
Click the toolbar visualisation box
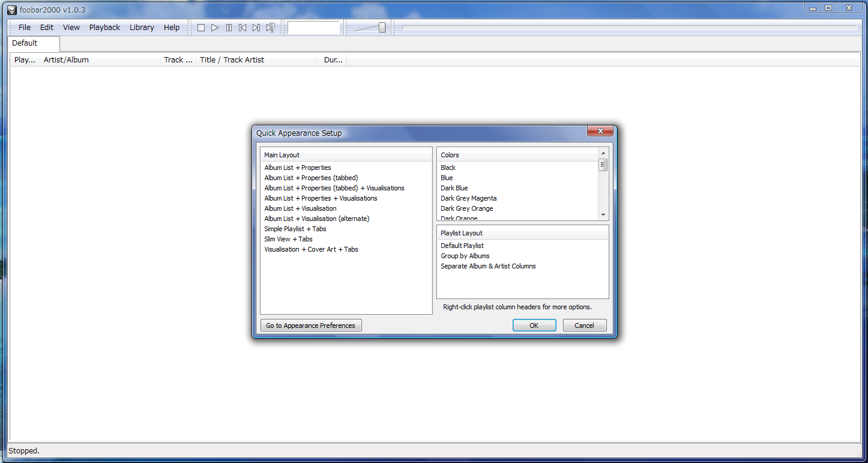point(314,28)
